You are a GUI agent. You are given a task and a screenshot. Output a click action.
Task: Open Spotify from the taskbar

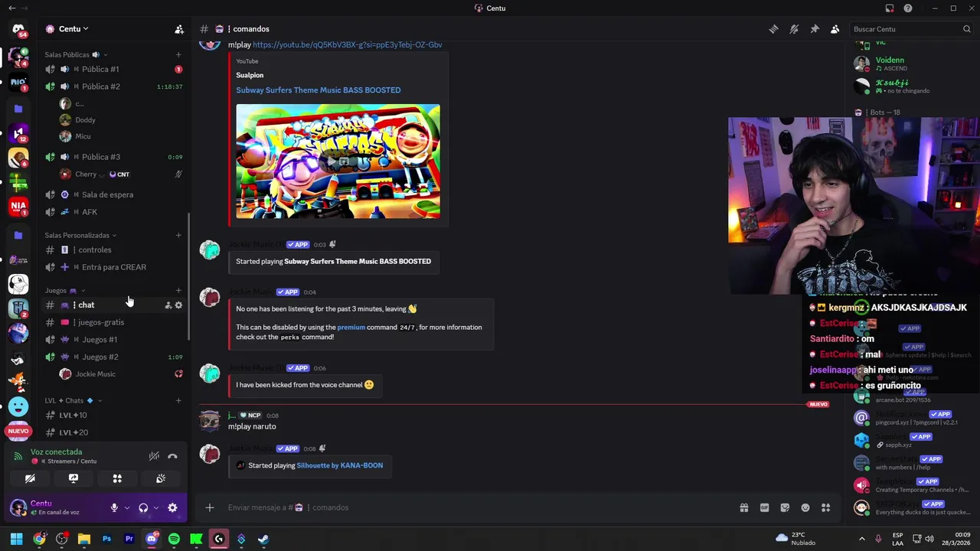[174, 539]
